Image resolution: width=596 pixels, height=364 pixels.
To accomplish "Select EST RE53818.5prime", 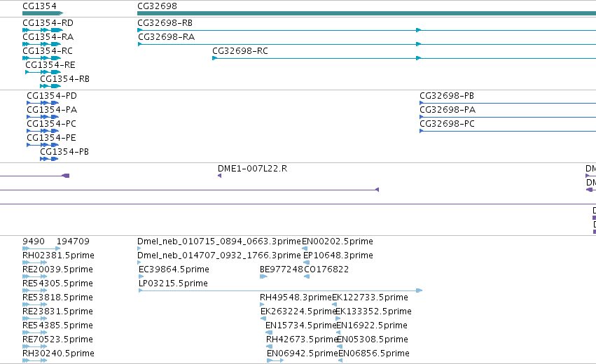I will point(57,297).
